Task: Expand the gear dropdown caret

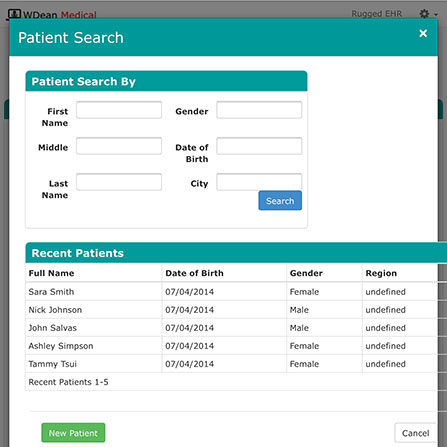Action: click(x=436, y=15)
